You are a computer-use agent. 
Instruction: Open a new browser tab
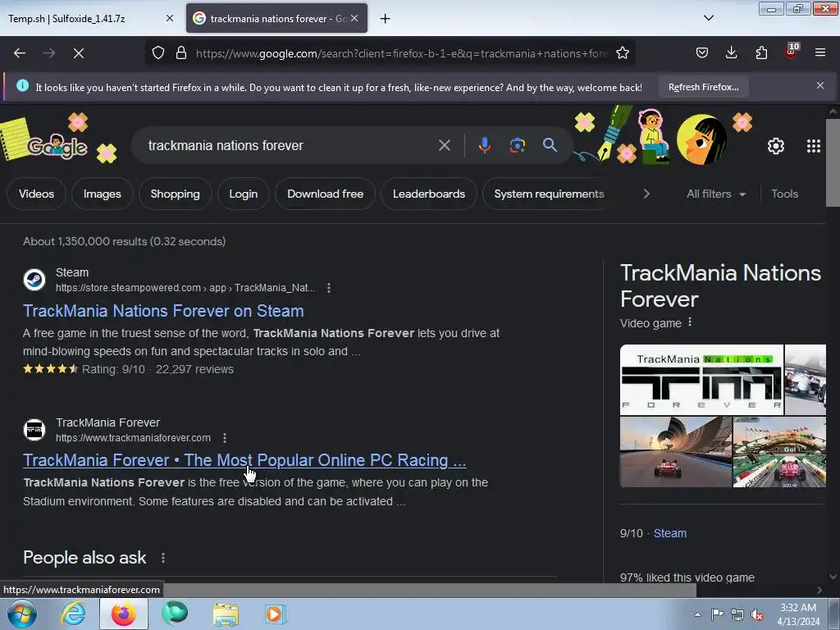point(385,19)
